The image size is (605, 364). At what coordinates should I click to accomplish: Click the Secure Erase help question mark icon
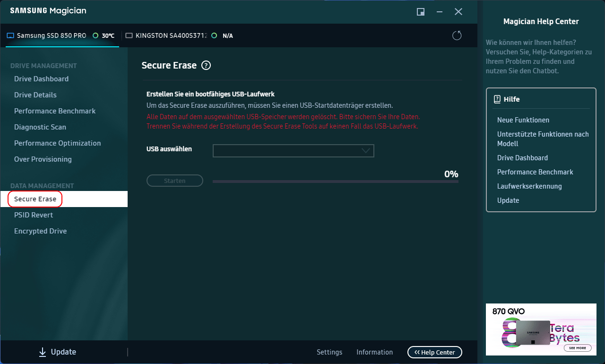(206, 66)
